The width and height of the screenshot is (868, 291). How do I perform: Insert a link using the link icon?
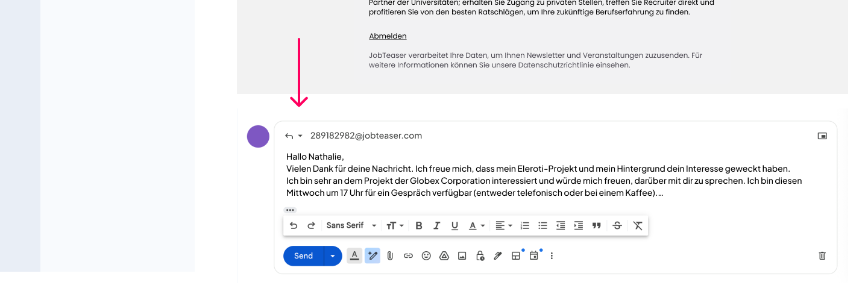pyautogui.click(x=408, y=255)
